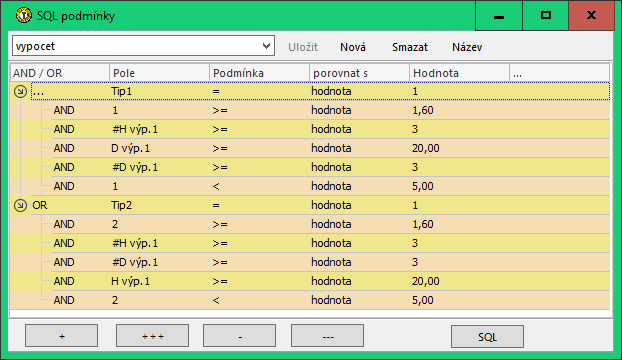
Task: Click #H výp.1 in the Tip2 group
Action: 135,243
